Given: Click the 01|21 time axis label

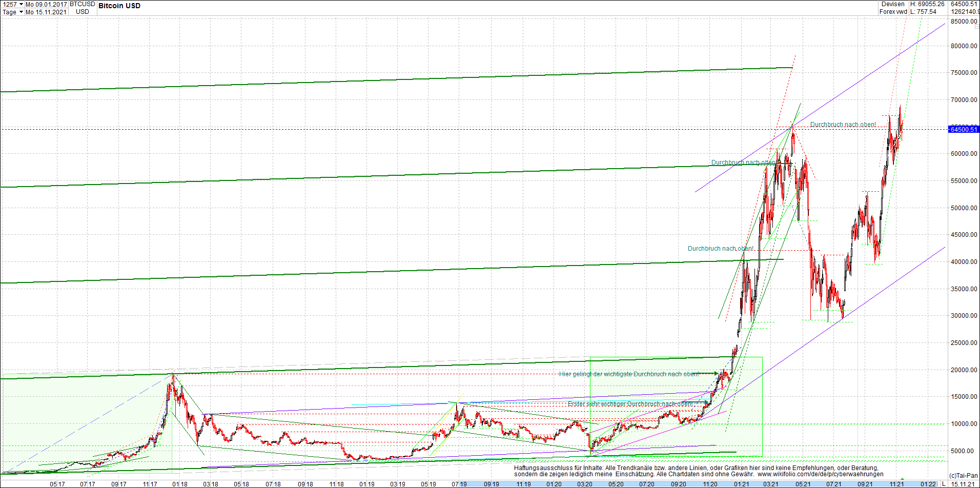Looking at the screenshot, I should click(742, 484).
